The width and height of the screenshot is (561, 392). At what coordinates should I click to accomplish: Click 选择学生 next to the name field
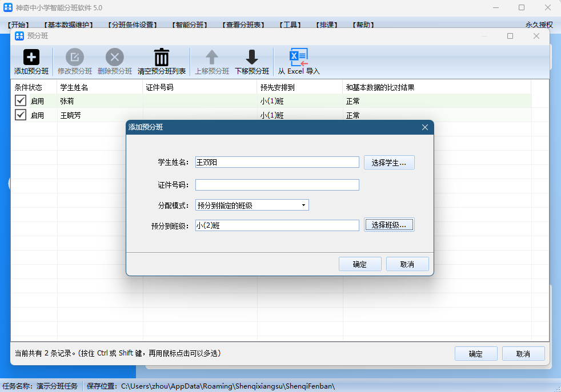[389, 162]
